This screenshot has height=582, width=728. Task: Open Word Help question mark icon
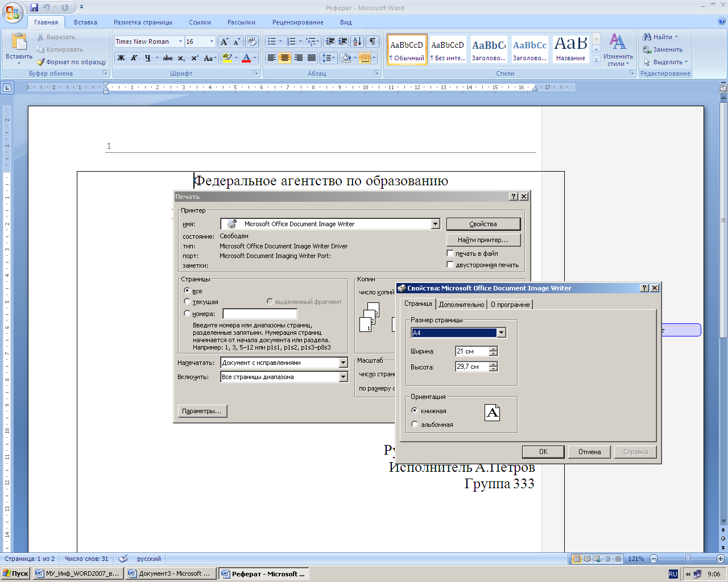pos(722,22)
